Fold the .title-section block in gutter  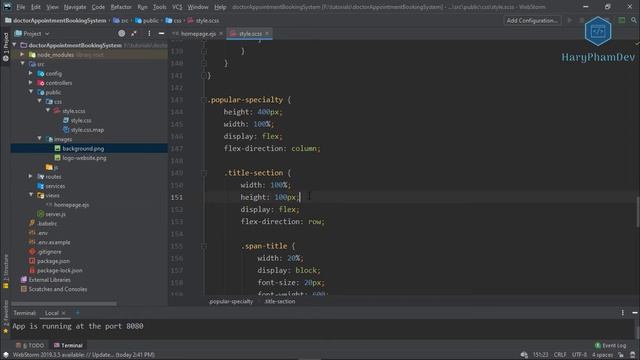click(x=204, y=173)
